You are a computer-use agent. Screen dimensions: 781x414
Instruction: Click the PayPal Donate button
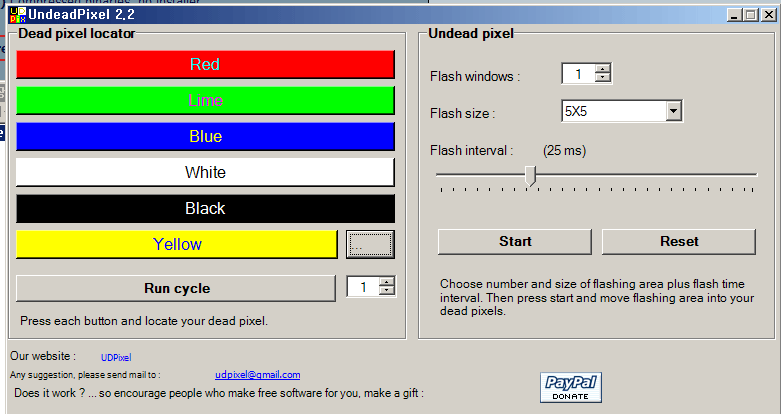click(x=571, y=387)
